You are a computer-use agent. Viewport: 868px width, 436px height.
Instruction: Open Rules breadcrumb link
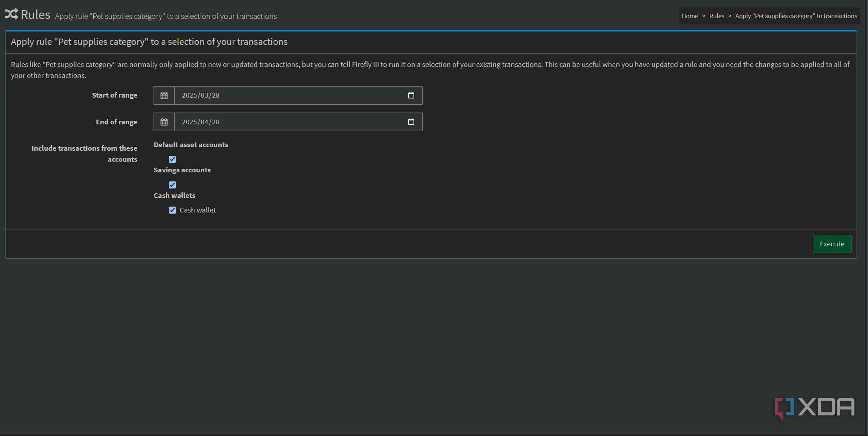tap(716, 16)
